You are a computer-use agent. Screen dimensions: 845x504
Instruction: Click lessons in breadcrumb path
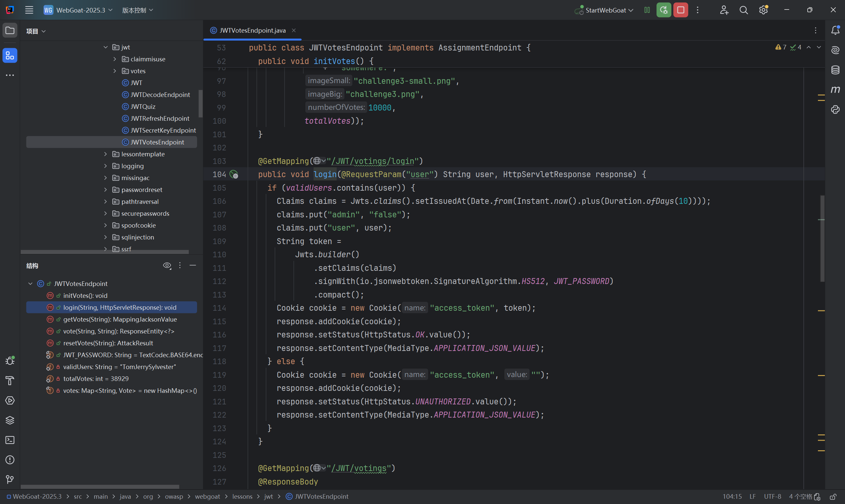[x=242, y=496]
